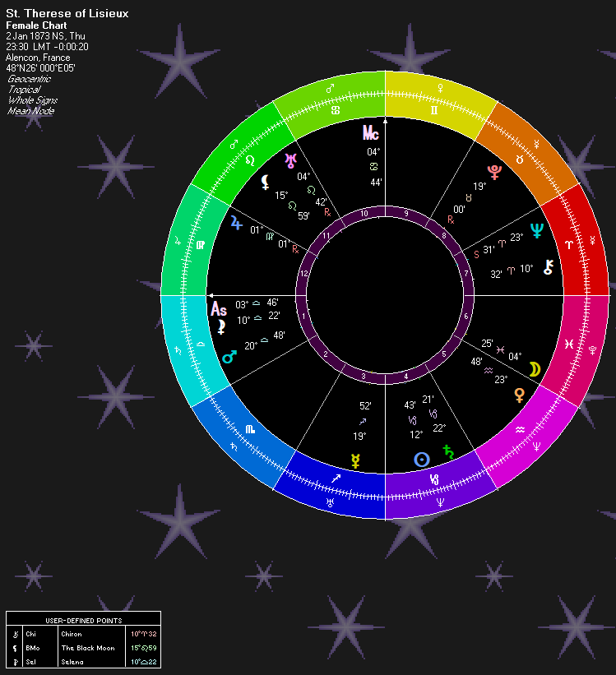Click the chart title St. Therese of Lisieux
This screenshot has width=616, height=675.
tap(67, 13)
